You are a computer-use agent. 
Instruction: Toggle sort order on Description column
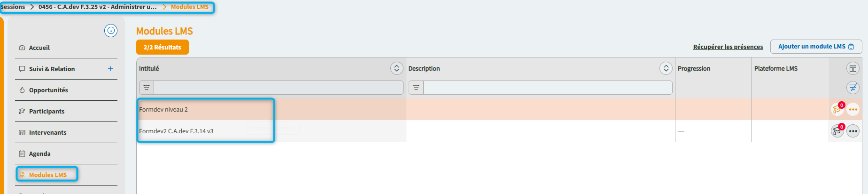click(x=666, y=69)
